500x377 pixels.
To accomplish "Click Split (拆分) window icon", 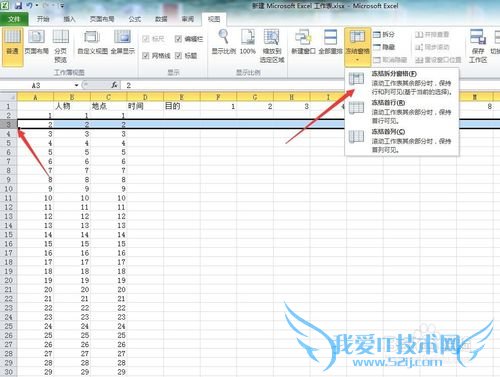I will point(384,34).
